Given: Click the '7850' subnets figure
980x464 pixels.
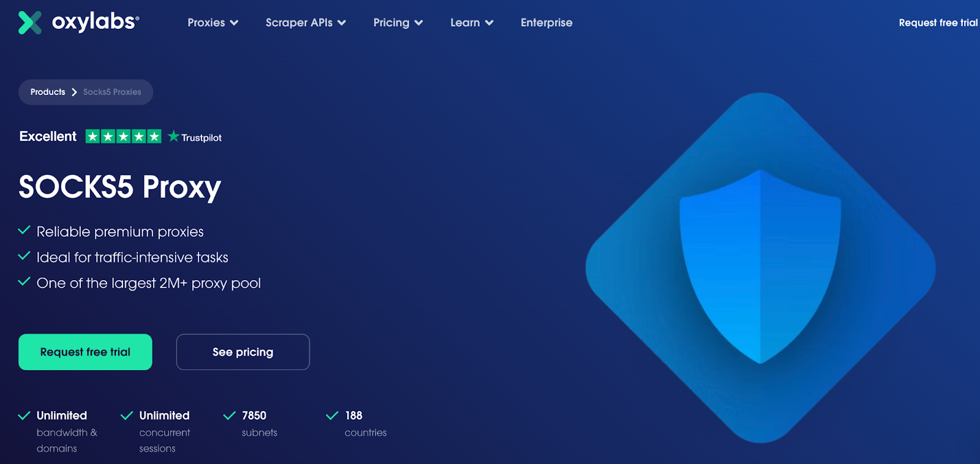Looking at the screenshot, I should [254, 416].
